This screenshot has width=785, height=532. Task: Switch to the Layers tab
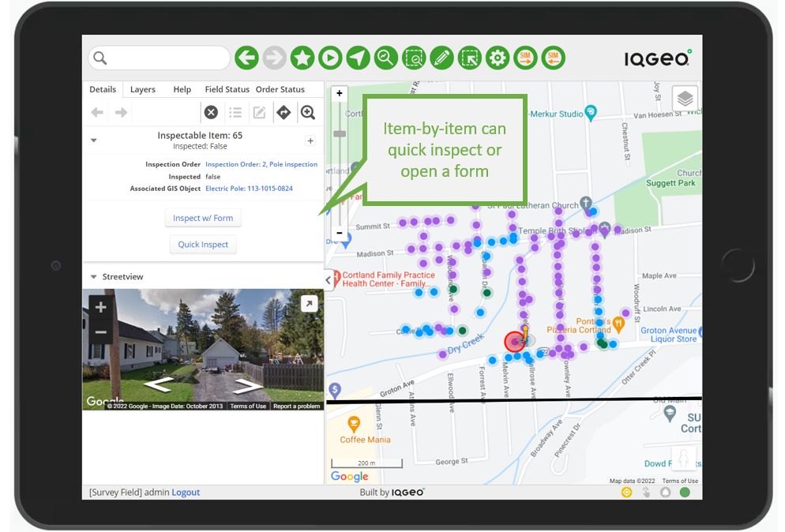pos(143,89)
